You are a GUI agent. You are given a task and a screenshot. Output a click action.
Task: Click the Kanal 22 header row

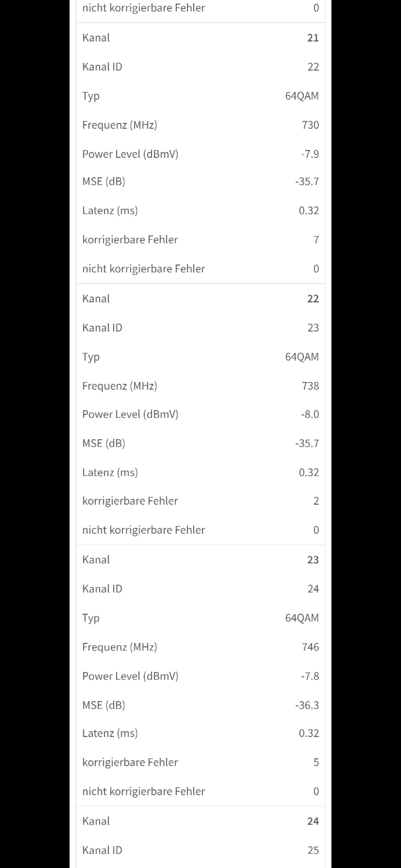[x=200, y=299]
